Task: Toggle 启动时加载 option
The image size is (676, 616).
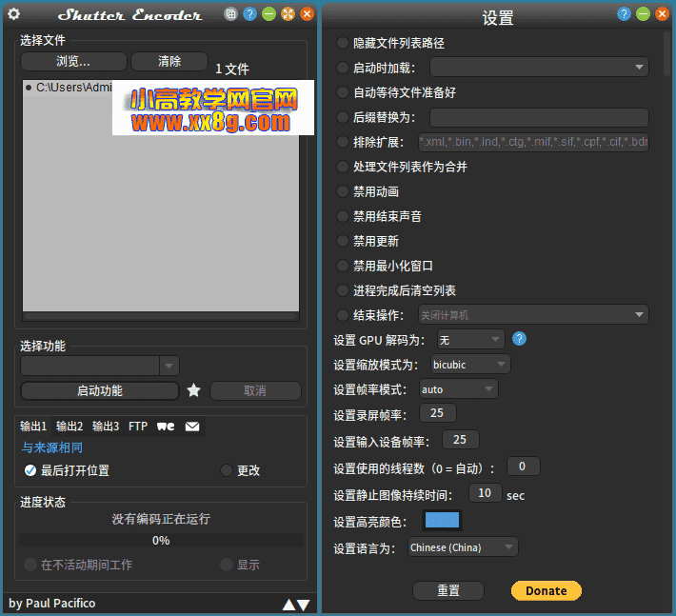Action: click(343, 68)
